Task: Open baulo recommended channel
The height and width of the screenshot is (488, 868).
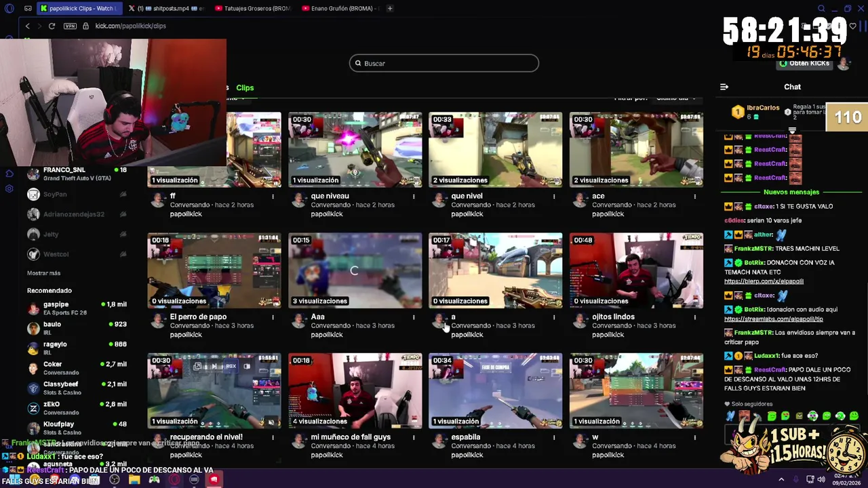Action: (76, 328)
